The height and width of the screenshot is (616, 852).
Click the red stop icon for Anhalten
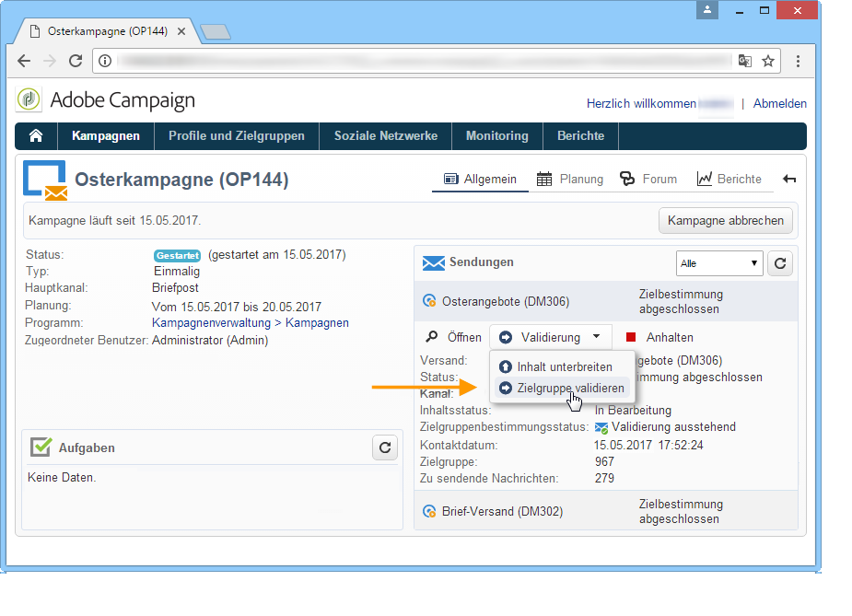pos(631,337)
